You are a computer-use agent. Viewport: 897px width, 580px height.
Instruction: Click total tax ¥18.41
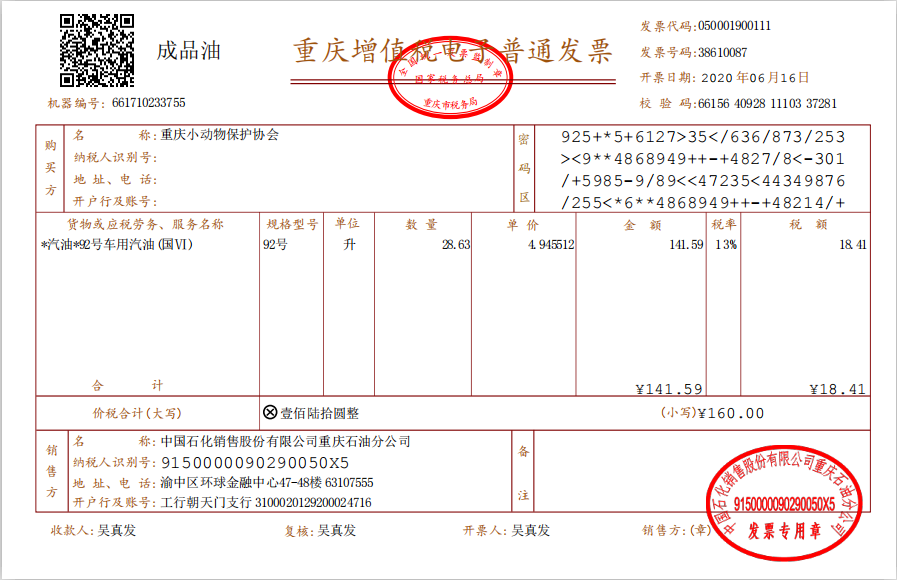point(838,390)
